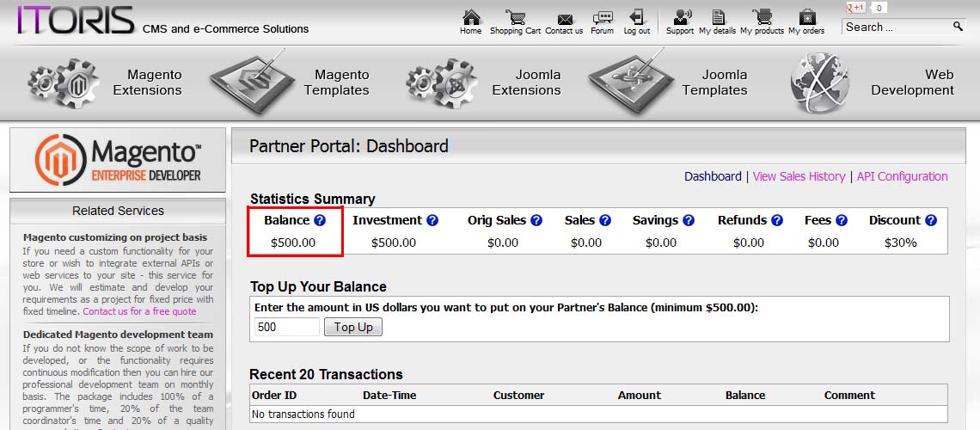Click the $30% discount value
The width and height of the screenshot is (980, 430).
[901, 243]
